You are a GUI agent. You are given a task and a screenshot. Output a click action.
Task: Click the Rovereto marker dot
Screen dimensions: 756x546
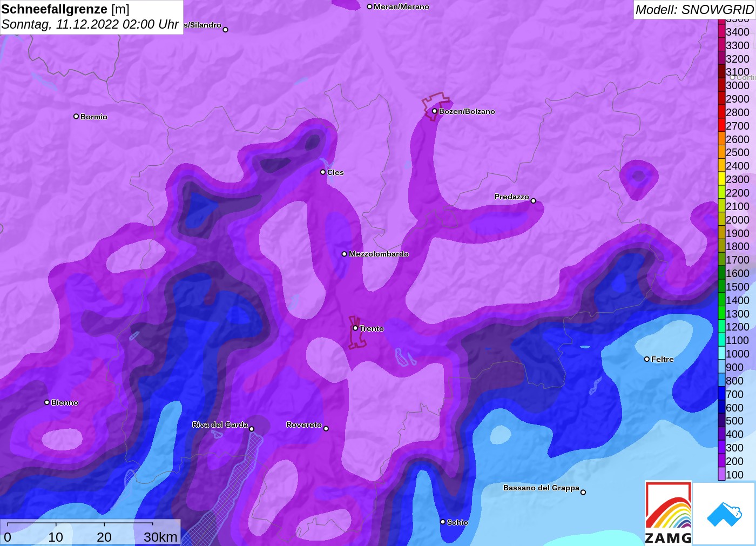click(326, 429)
